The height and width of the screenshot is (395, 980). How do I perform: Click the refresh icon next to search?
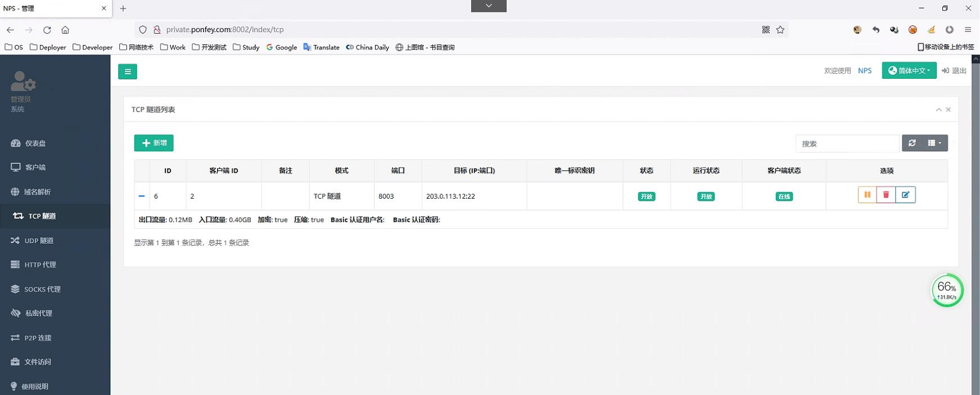point(912,143)
